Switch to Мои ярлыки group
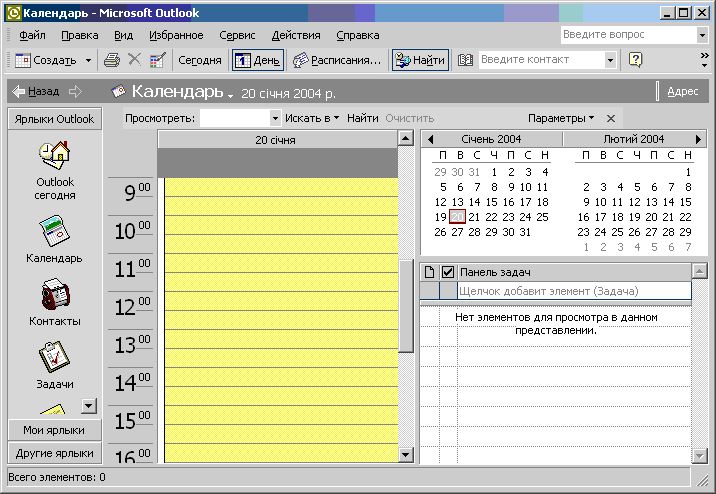 pos(54,431)
